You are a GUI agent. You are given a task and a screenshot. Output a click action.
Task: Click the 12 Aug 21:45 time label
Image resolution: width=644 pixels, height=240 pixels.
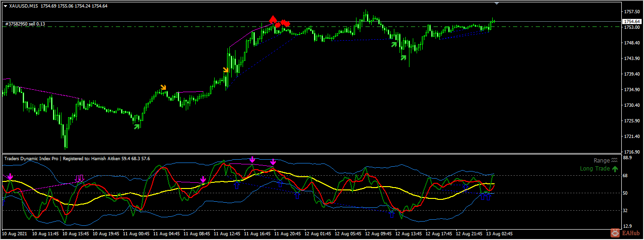(x=470, y=234)
